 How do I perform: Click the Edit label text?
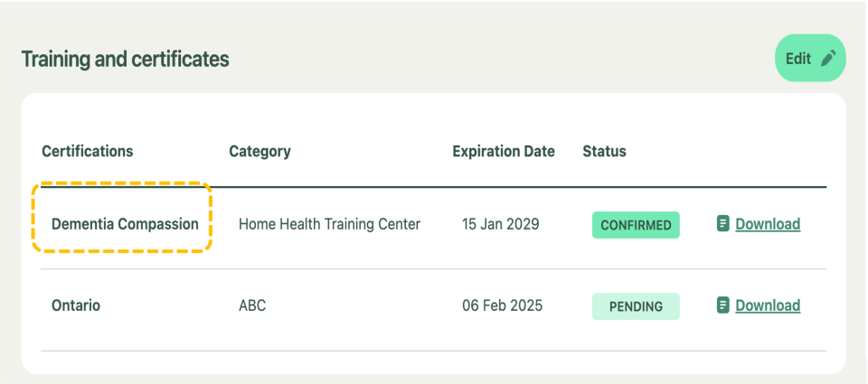tap(798, 59)
